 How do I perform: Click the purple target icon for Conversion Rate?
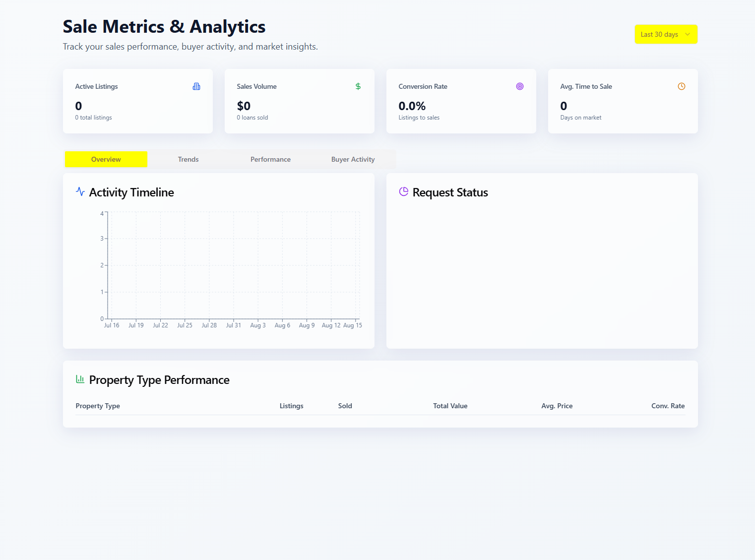click(x=520, y=86)
